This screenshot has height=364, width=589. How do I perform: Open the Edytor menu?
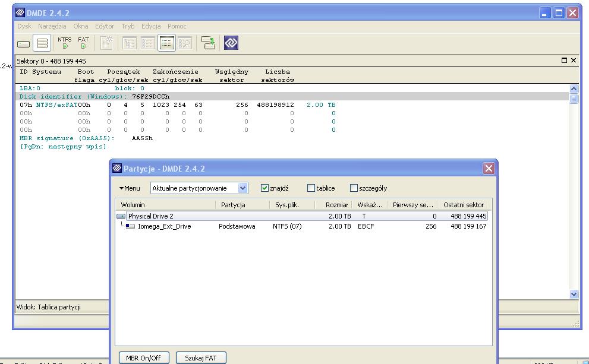tap(105, 26)
